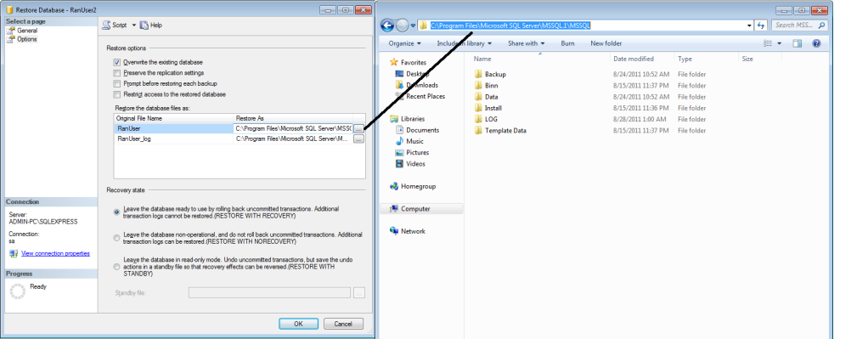
Task: Click the browse button for RanUser_log file
Action: click(358, 139)
